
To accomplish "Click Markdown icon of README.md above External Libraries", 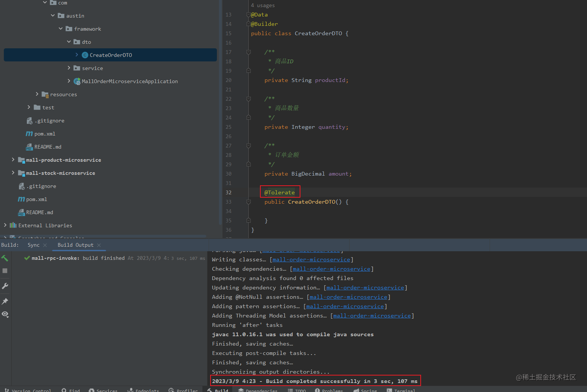I will [x=21, y=212].
